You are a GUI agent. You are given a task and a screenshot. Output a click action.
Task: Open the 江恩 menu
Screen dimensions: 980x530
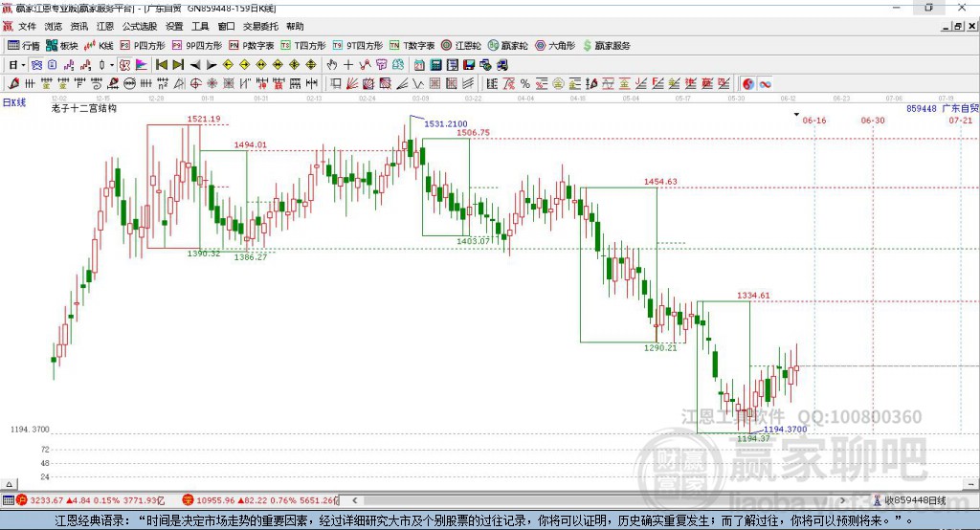tap(105, 26)
